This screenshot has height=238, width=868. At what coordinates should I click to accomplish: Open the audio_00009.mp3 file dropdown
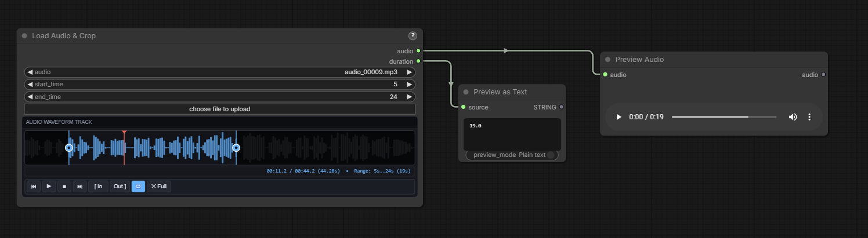(220, 72)
